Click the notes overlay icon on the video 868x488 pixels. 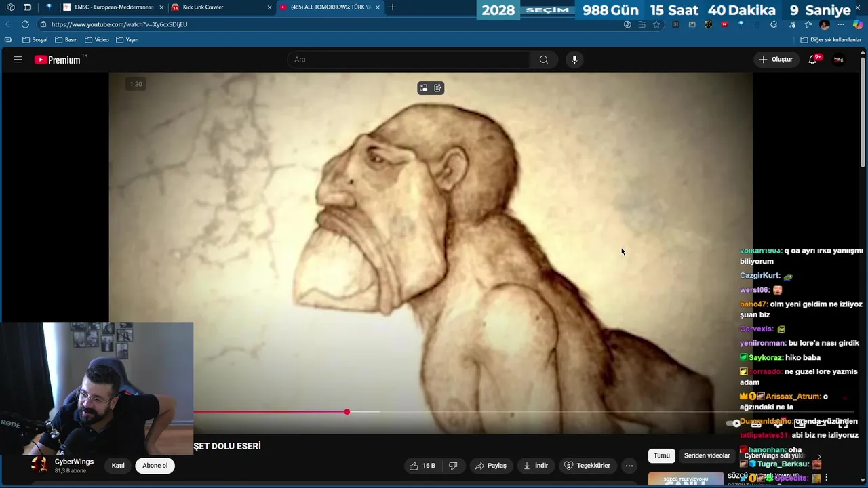point(438,88)
